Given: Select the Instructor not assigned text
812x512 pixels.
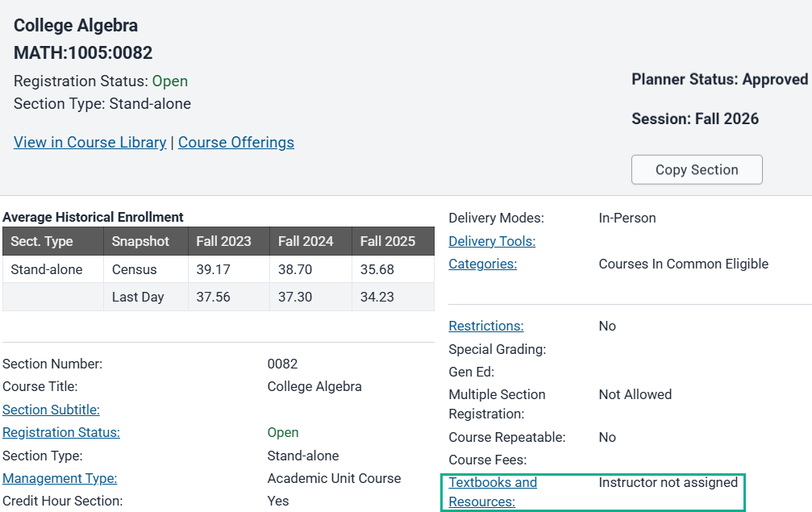Looking at the screenshot, I should click(668, 482).
